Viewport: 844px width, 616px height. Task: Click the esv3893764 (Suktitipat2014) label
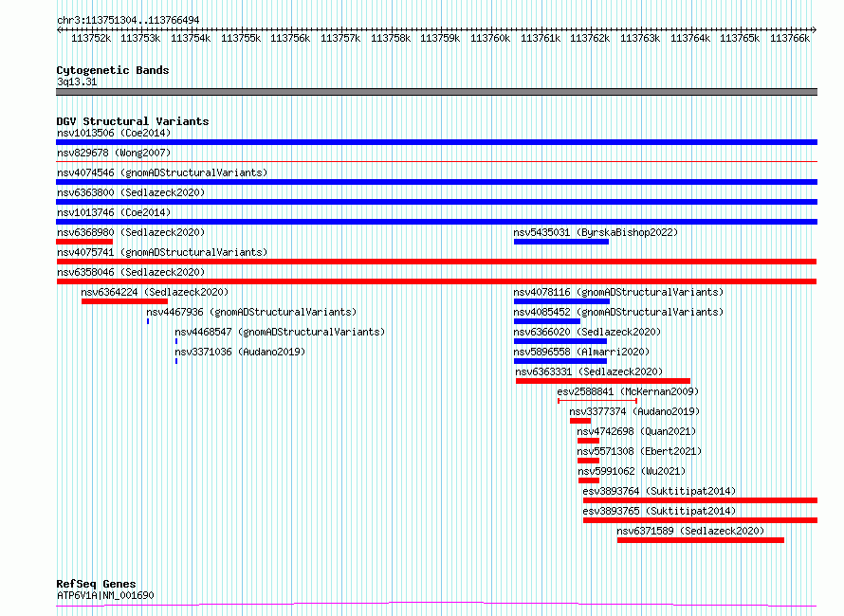659,491
